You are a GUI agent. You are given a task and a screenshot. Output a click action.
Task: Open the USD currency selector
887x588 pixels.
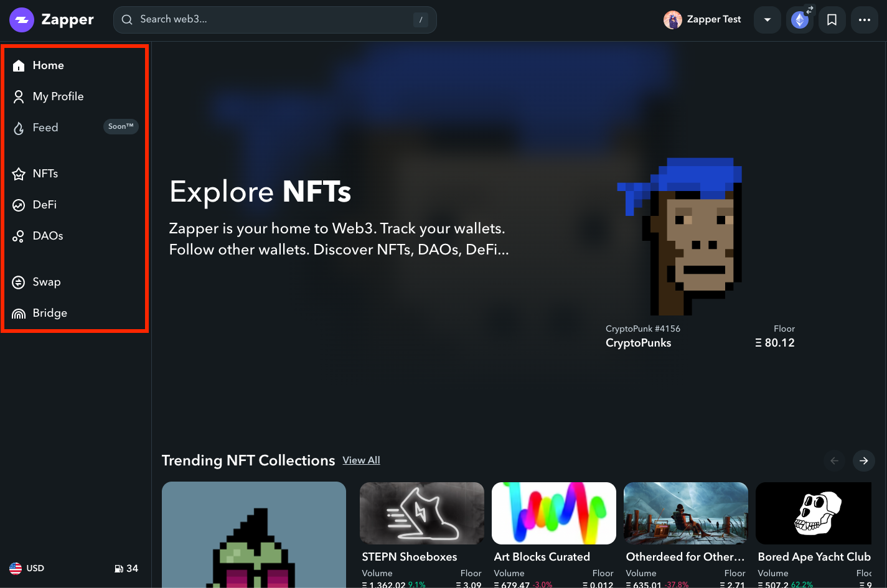pos(27,568)
